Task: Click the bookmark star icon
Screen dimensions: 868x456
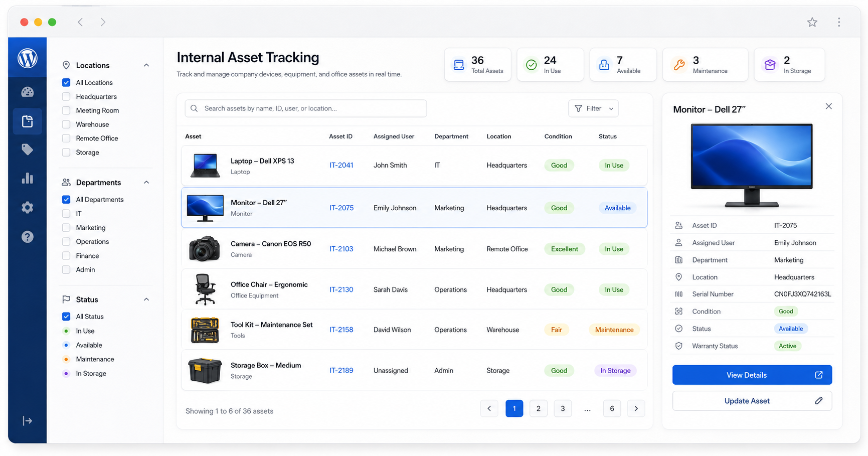Action: coord(812,22)
